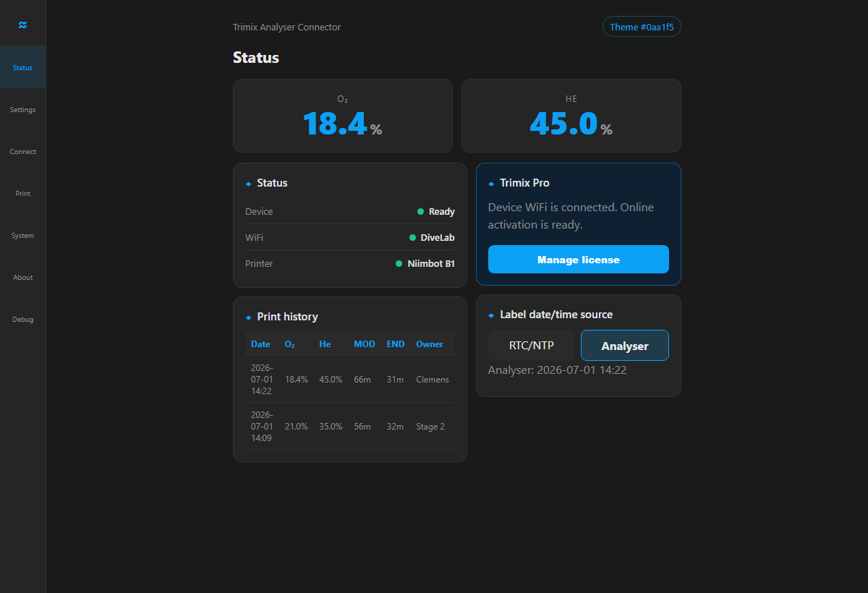Click the diamond bullet beside Print history
Screen dimensions: 868x593
(248, 317)
